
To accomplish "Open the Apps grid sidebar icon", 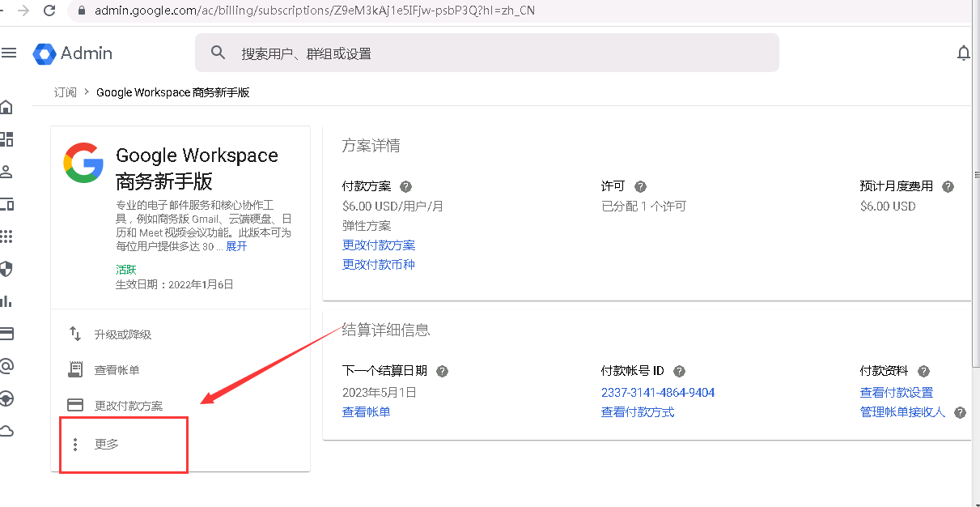I will tap(6, 236).
